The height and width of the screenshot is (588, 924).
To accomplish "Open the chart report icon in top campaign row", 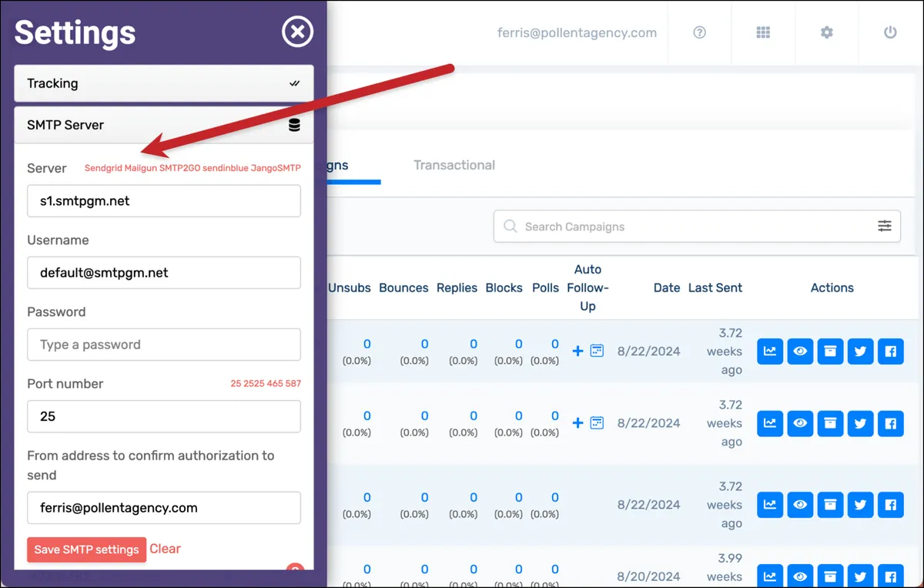I will (770, 351).
